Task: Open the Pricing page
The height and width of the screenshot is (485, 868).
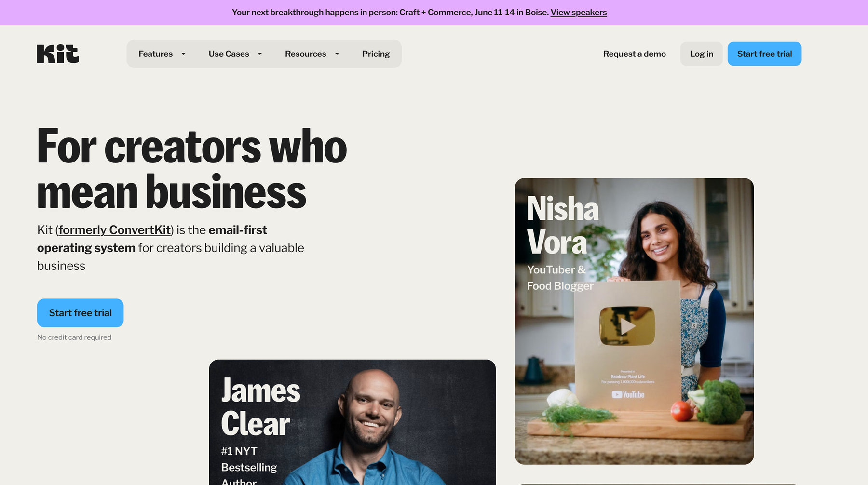Action: pyautogui.click(x=376, y=54)
